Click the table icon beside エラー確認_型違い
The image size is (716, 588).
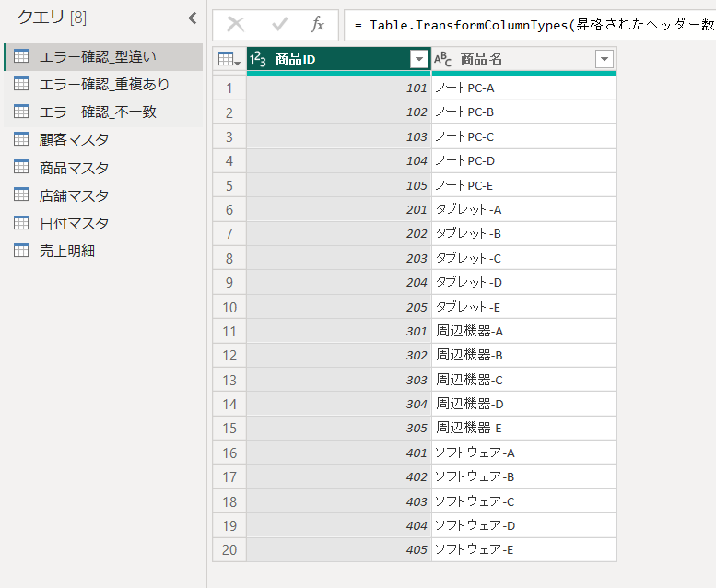coord(21,56)
